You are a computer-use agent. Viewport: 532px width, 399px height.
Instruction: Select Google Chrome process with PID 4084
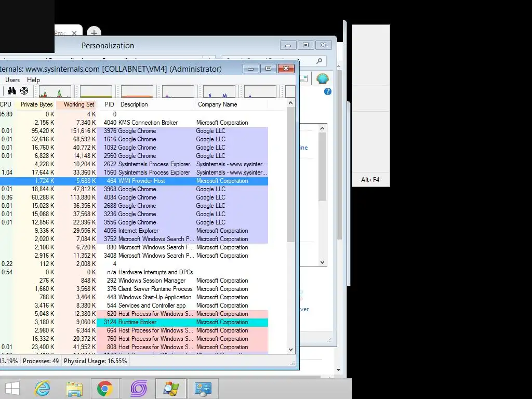(x=134, y=197)
